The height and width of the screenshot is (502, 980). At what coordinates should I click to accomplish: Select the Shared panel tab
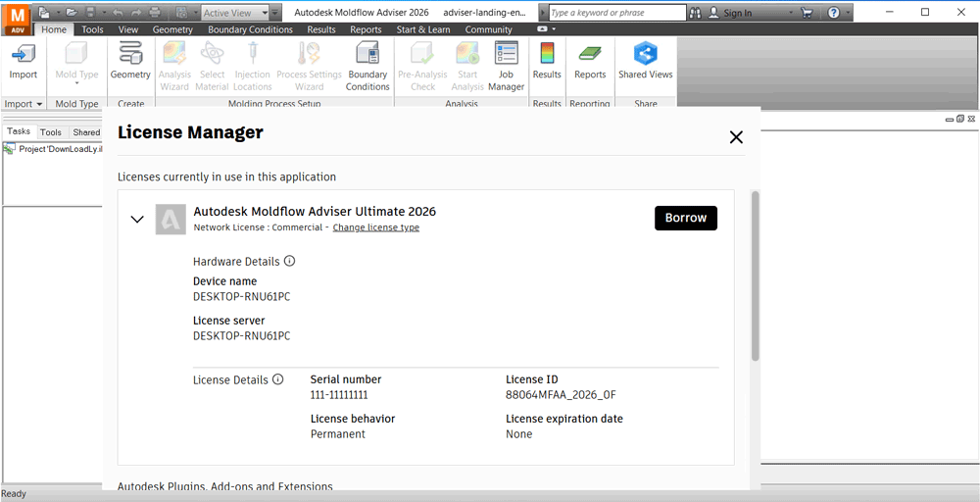[86, 132]
